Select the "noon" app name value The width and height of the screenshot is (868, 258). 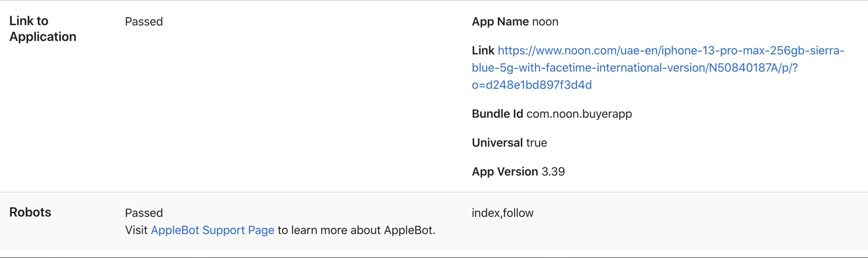pyautogui.click(x=545, y=21)
